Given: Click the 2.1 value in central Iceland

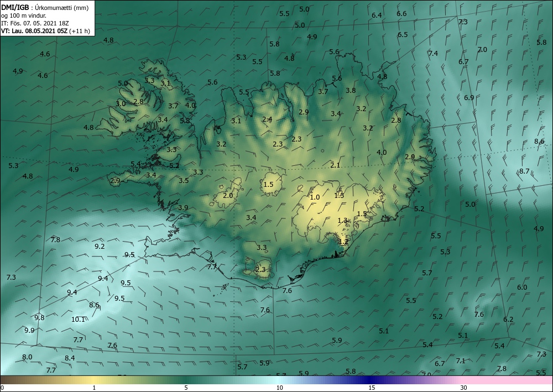Looking at the screenshot, I should 335,165.
